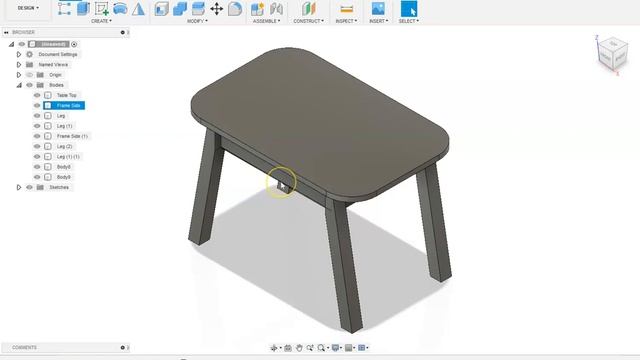This screenshot has width=640, height=360.
Task: Collapse the Browser panel with double arrows
Action: 6,32
